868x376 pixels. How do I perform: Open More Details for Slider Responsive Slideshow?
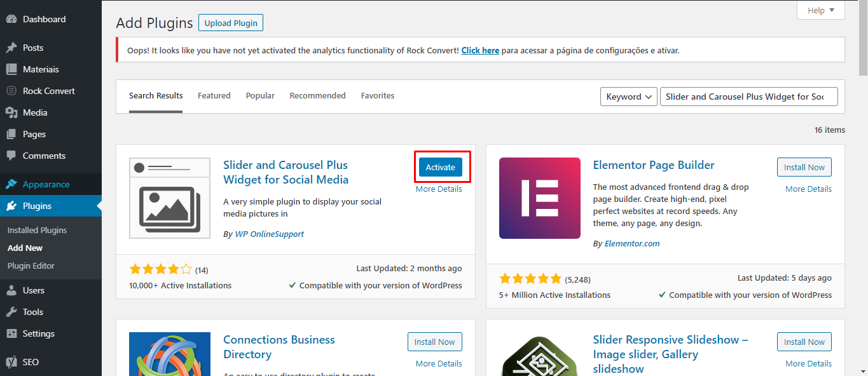pos(808,363)
